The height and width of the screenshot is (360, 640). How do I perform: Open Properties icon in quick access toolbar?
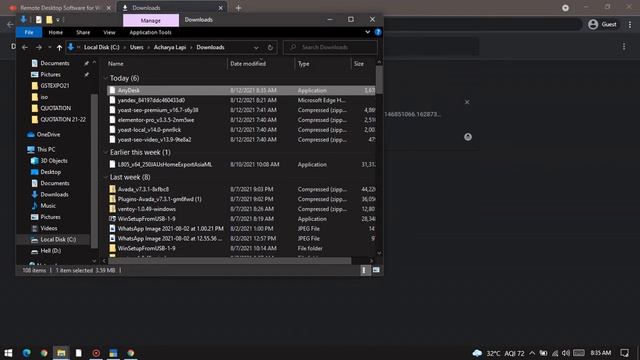click(38, 20)
